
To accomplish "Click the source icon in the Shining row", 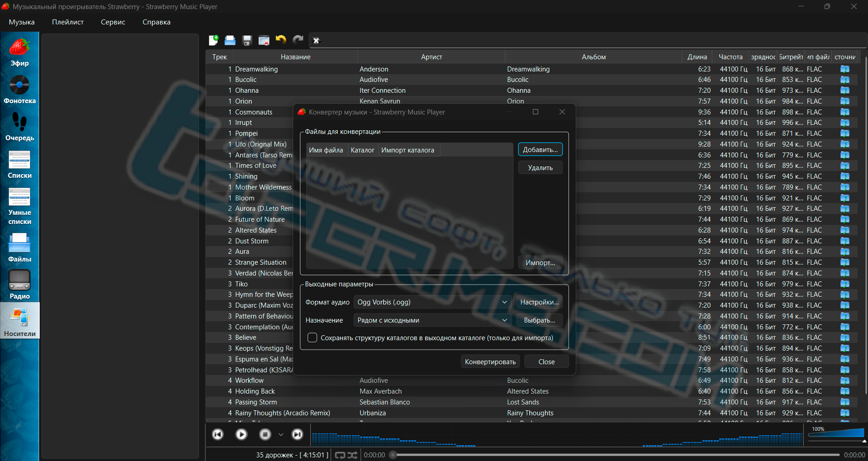I will tap(845, 176).
